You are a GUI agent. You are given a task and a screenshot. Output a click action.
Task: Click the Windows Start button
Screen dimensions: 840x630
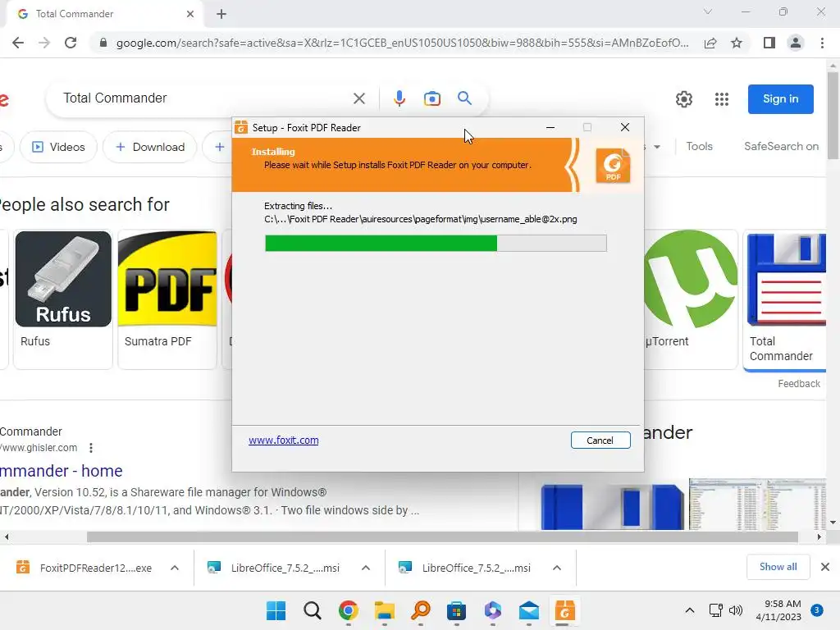pyautogui.click(x=276, y=610)
